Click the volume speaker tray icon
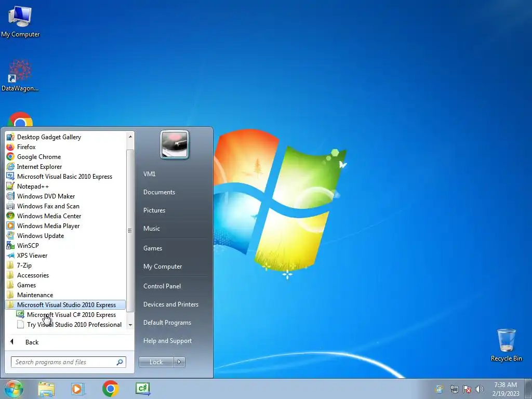The image size is (532, 399). (x=480, y=389)
